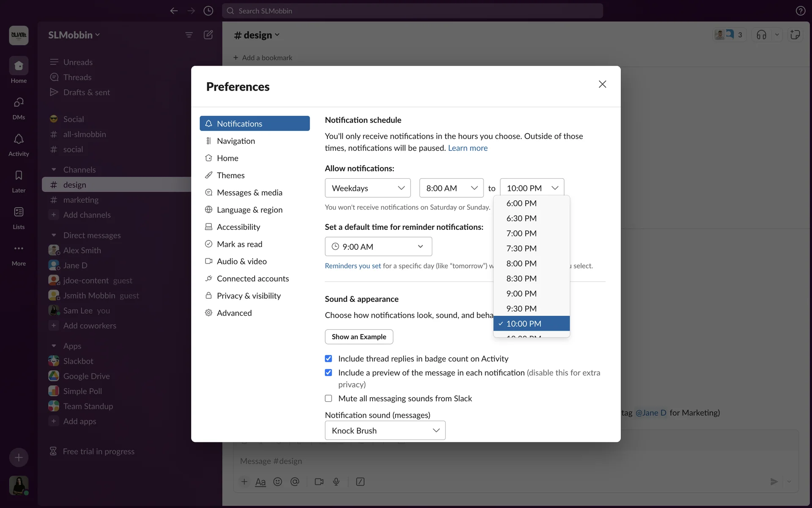Viewport: 812px width, 508px height.
Task: Open the history clock icon
Action: point(208,11)
